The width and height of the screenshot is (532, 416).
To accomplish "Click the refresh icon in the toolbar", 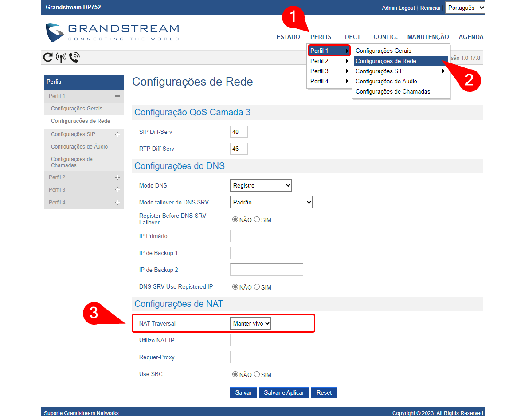I will [x=47, y=57].
